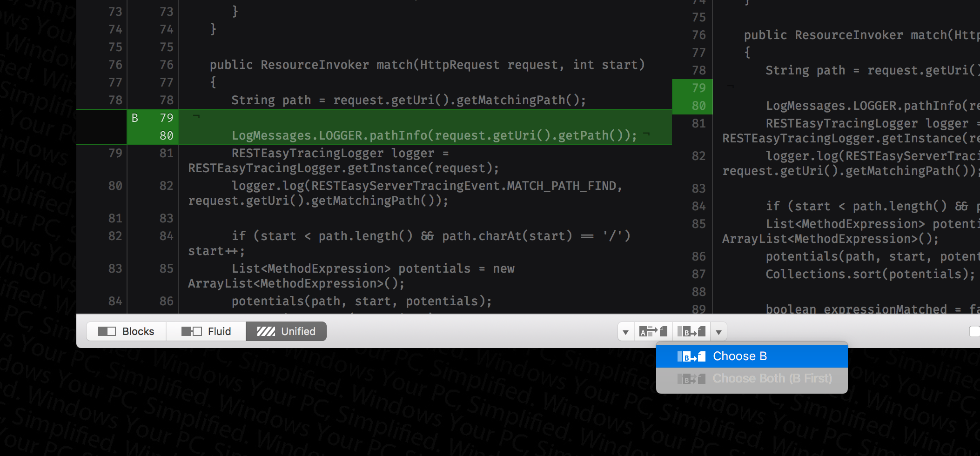This screenshot has width=980, height=456.
Task: Click the highlighted line number 79 in right pane
Action: pyautogui.click(x=698, y=88)
